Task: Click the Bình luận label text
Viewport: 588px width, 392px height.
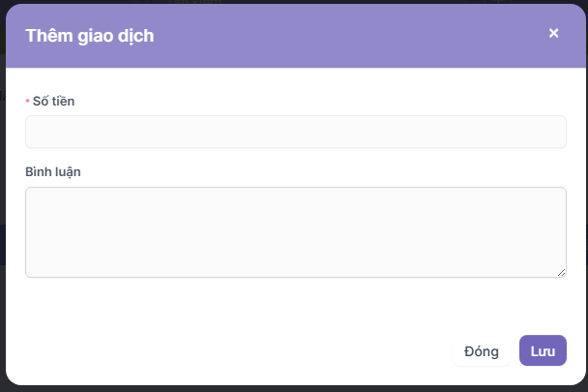Action: pyautogui.click(x=53, y=171)
